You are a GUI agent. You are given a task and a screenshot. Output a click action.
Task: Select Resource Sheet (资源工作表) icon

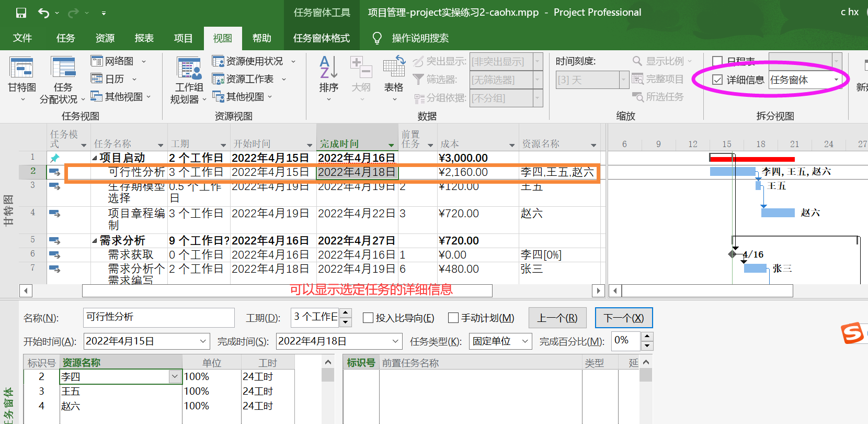218,79
